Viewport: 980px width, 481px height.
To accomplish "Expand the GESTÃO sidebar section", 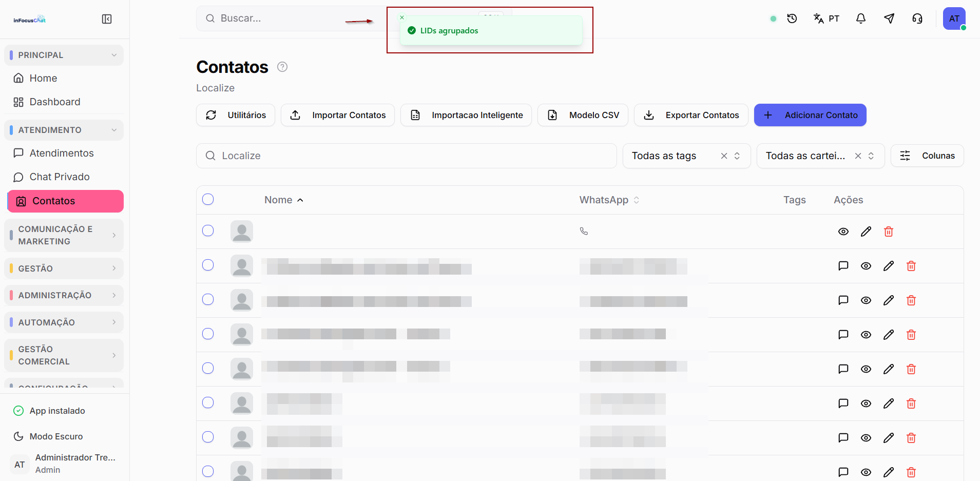I will pyautogui.click(x=64, y=268).
